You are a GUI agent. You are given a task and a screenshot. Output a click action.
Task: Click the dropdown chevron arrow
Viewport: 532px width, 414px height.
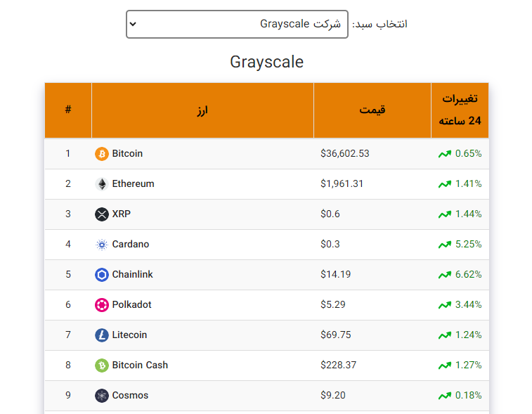pos(133,24)
